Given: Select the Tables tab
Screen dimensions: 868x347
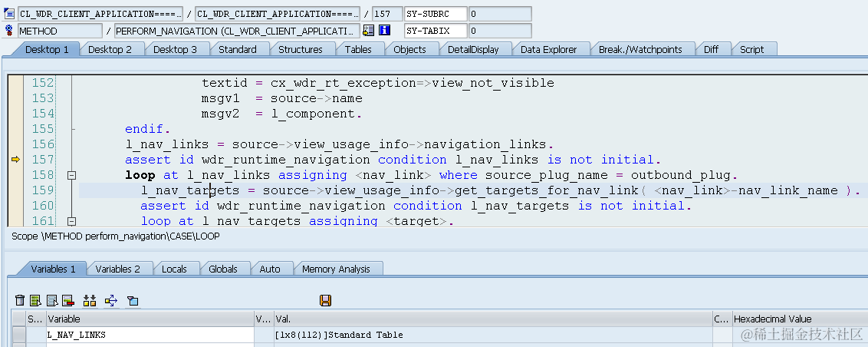Looking at the screenshot, I should pos(358,49).
